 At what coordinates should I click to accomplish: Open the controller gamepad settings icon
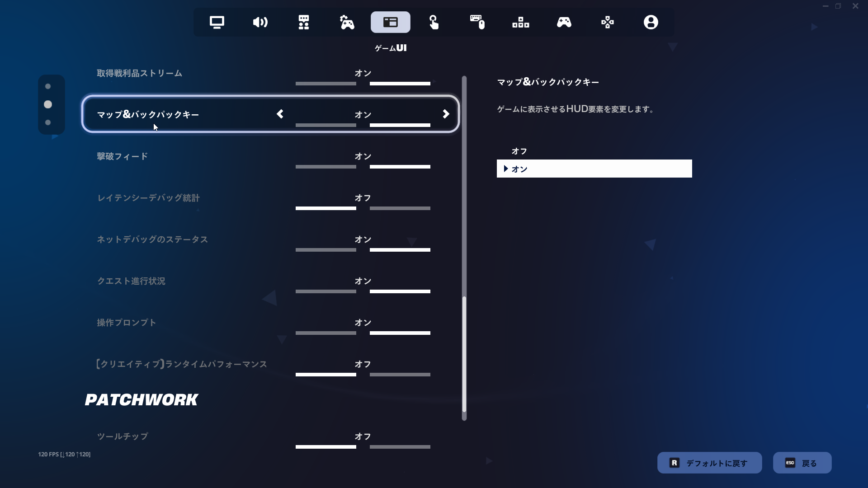pyautogui.click(x=564, y=22)
